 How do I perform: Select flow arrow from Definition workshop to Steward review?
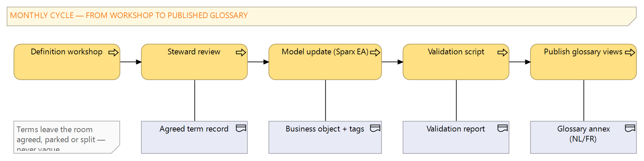point(131,62)
